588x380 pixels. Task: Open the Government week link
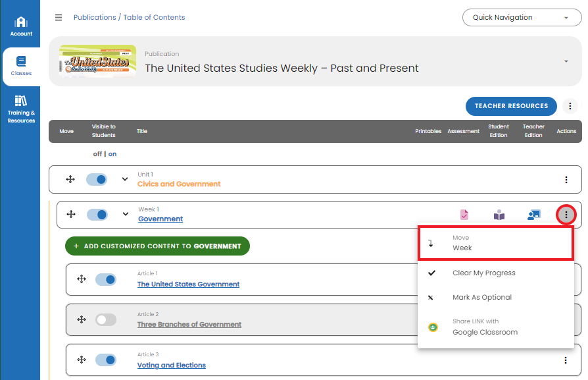(x=160, y=219)
